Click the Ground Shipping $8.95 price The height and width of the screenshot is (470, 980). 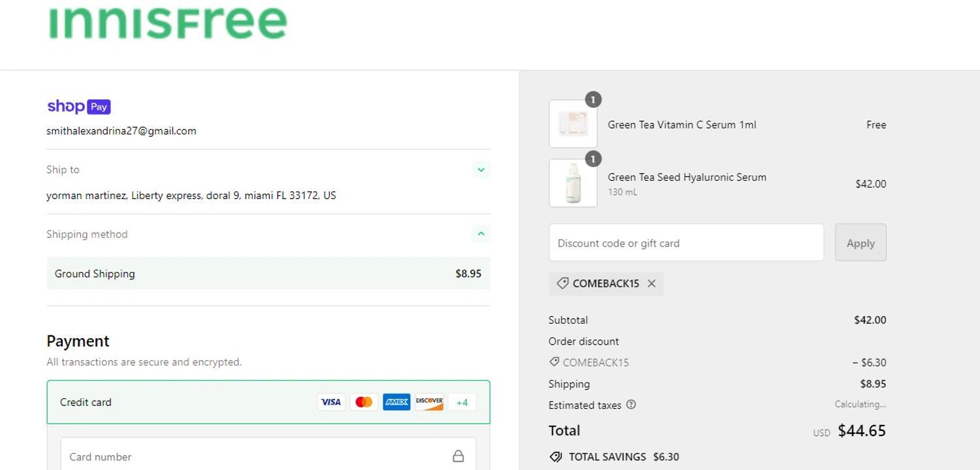click(x=468, y=274)
